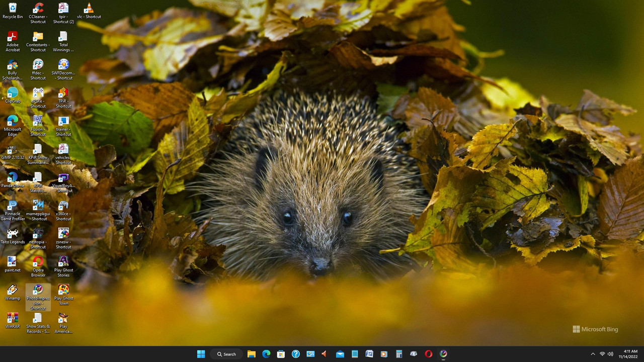Open File Explorer from the taskbar

click(x=252, y=354)
